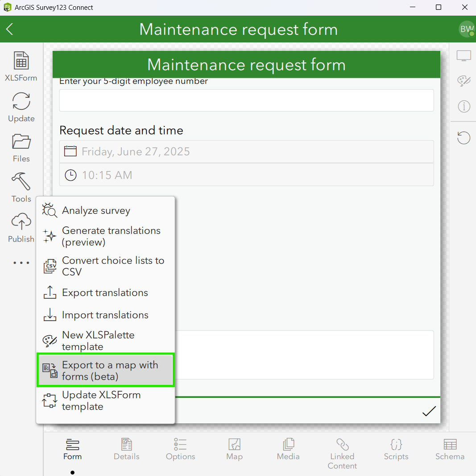Open the device preview monitor icon
This screenshot has height=476, width=476.
(x=464, y=56)
